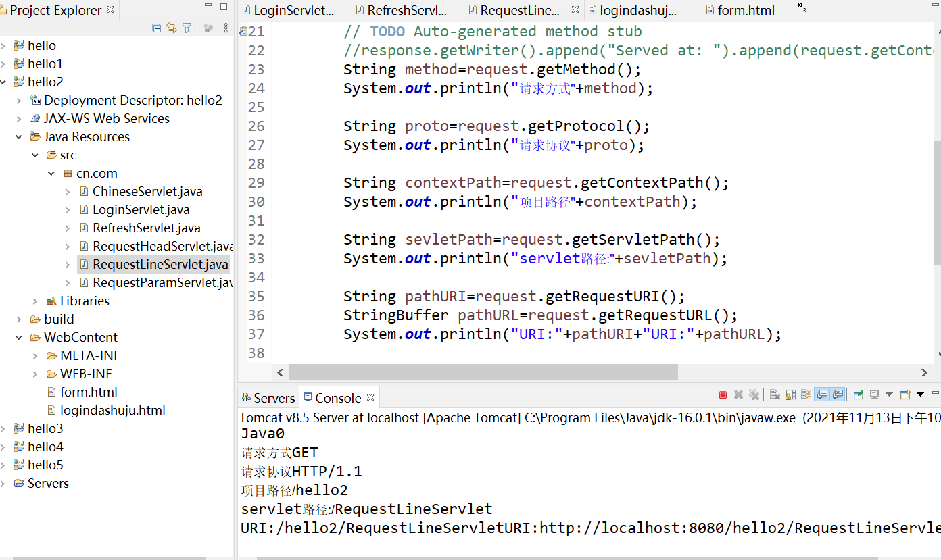Screen dimensions: 941x560
Task: Expand the WEB-INF folder
Action: click(35, 374)
